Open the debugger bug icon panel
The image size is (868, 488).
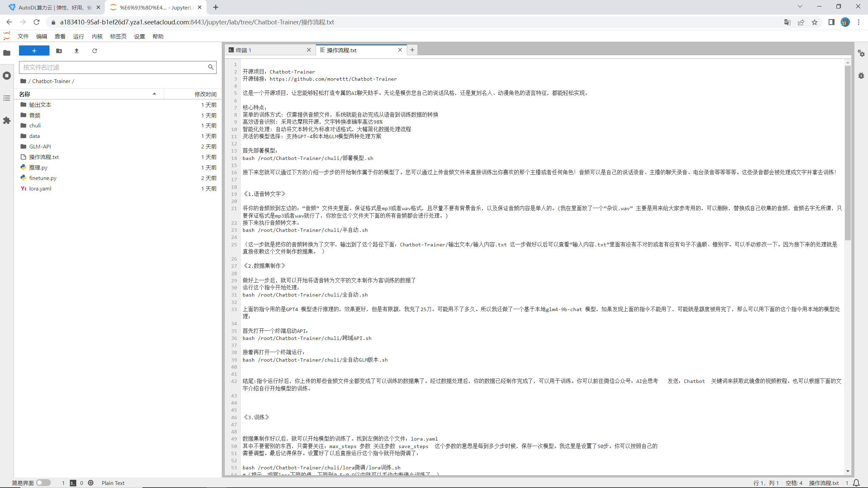pyautogui.click(x=861, y=76)
